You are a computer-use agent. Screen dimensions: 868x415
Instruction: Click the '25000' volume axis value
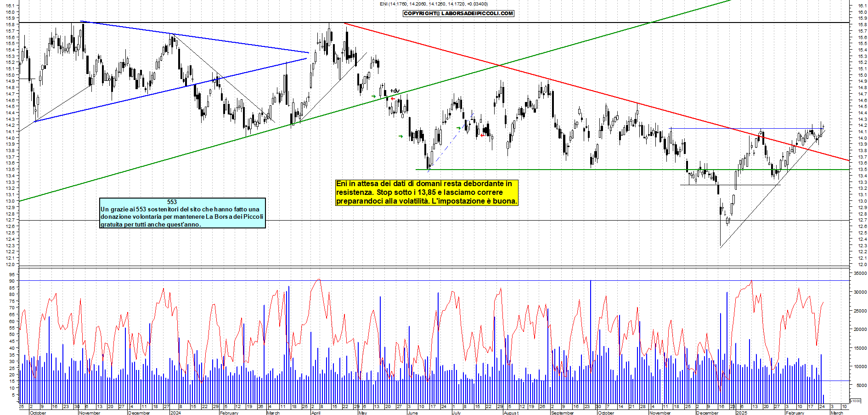[860, 311]
